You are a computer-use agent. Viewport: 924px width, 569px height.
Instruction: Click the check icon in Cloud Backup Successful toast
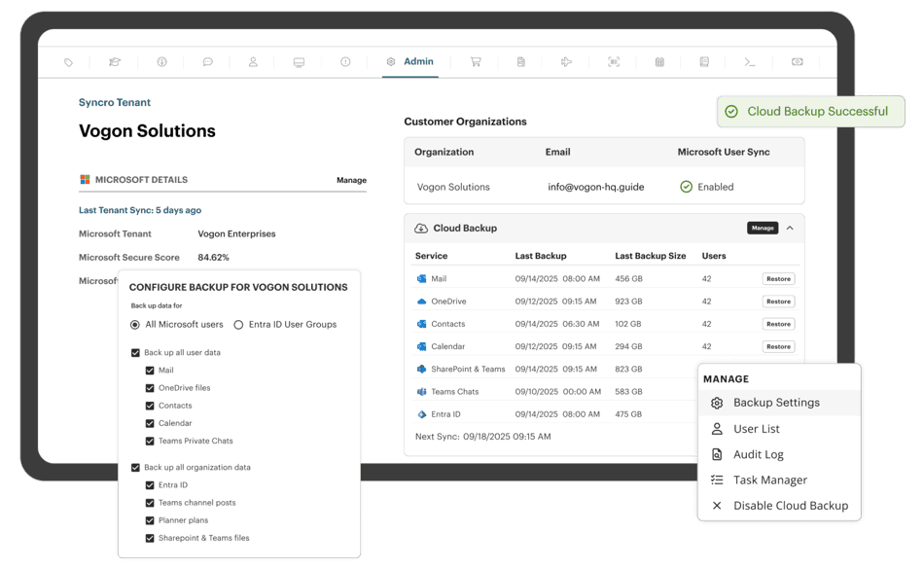(x=731, y=111)
